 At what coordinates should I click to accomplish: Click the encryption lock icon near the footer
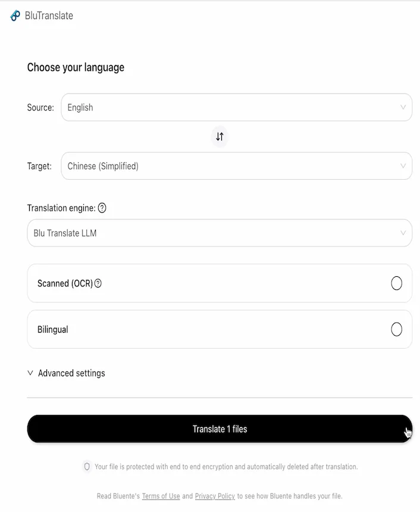point(86,467)
